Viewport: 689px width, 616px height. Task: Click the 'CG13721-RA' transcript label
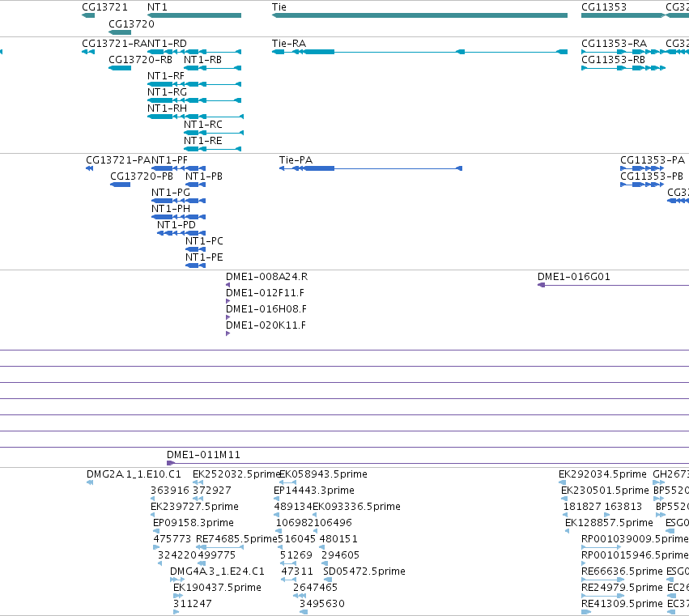[116, 44]
